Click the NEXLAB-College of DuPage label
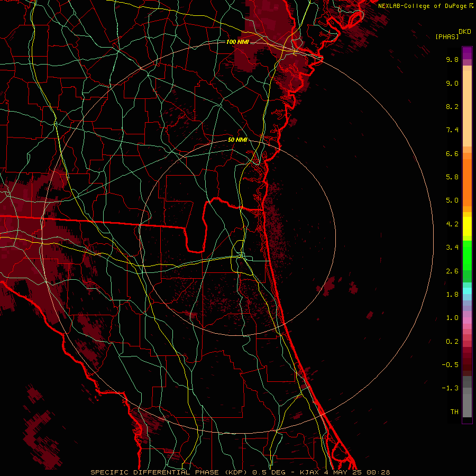Viewport: 476px width, 476px height. pyautogui.click(x=423, y=6)
